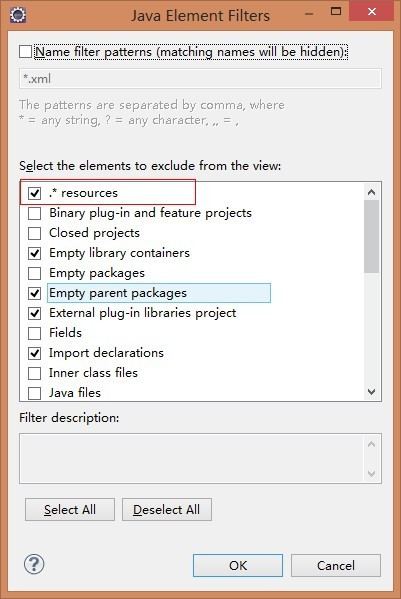Click the Deselect All button
Viewport: 401px width, 599px height.
(167, 509)
